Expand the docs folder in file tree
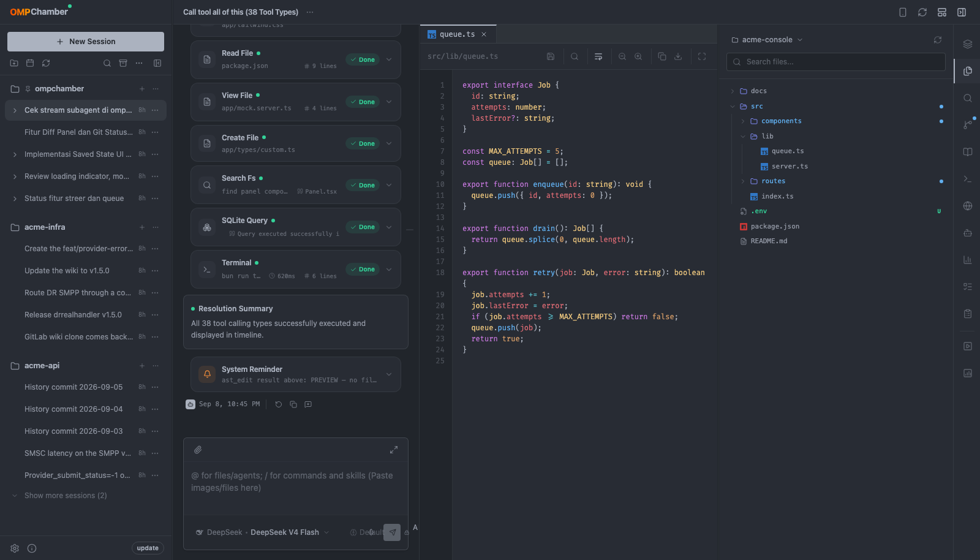Viewport: 980px width, 560px height. [733, 91]
